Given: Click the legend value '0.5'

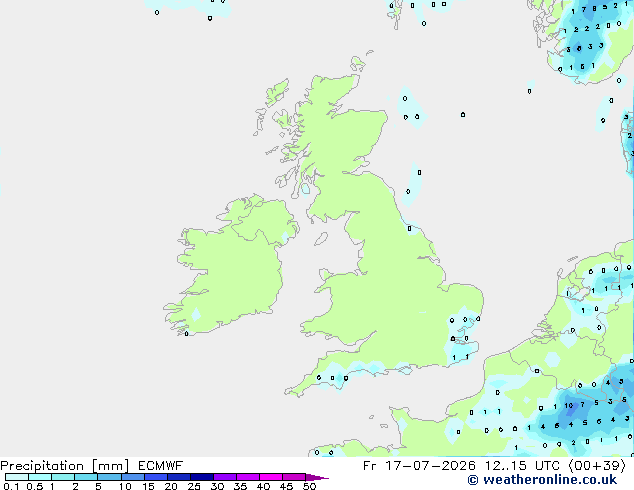Looking at the screenshot, I should [35, 486].
